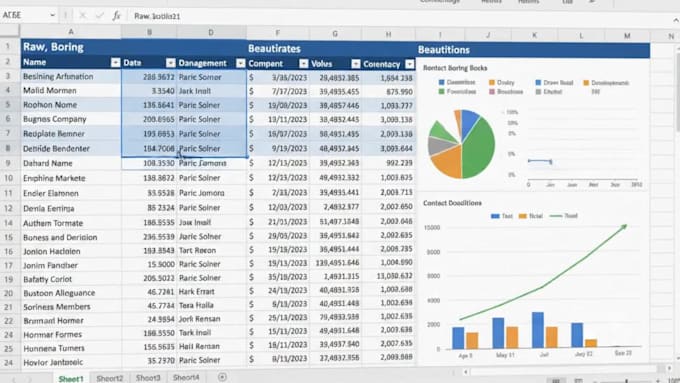Select column H header
The image size is (680, 383).
click(388, 34)
